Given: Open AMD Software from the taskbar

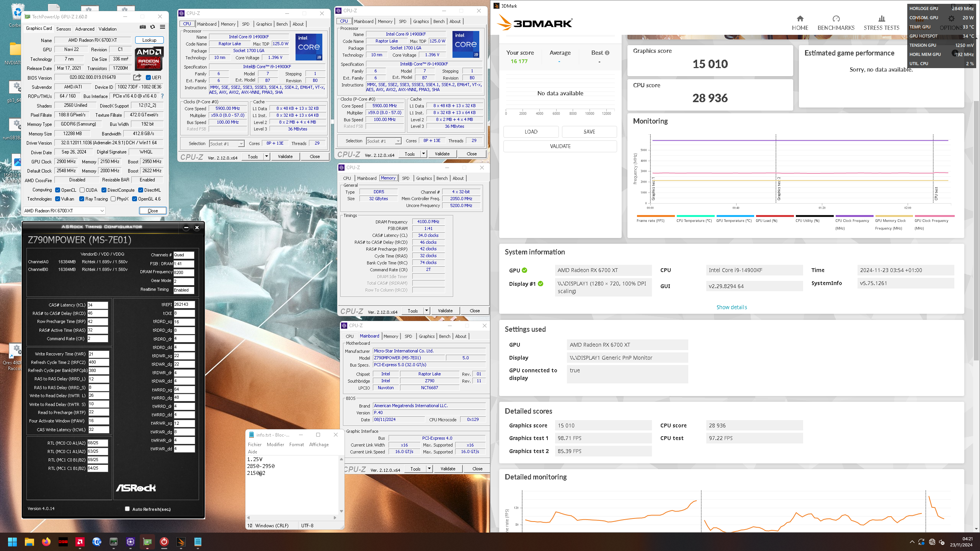Looking at the screenshot, I should 80,542.
